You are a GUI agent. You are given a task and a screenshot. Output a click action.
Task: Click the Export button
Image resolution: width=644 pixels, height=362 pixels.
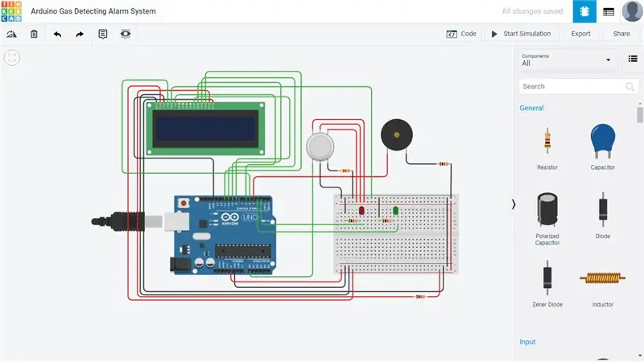pos(580,34)
